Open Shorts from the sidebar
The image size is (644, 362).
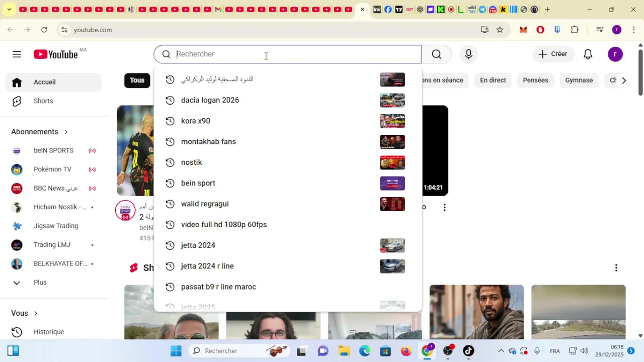coord(54,101)
